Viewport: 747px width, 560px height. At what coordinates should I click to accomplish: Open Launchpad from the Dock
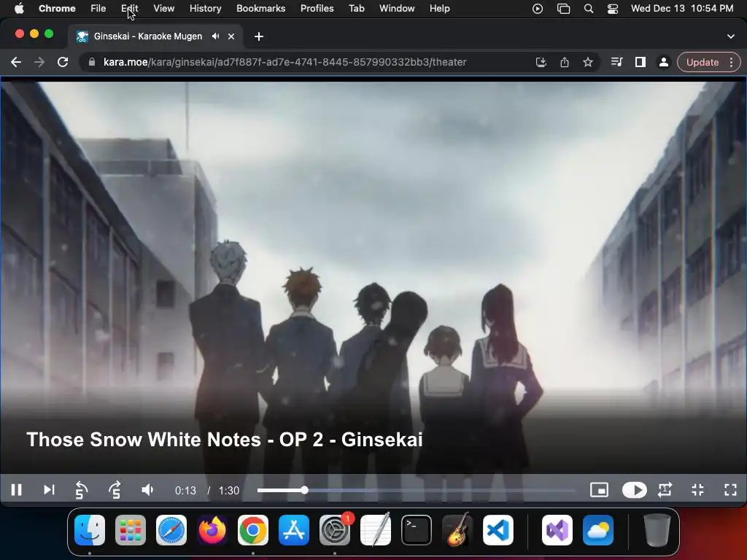coord(131,530)
